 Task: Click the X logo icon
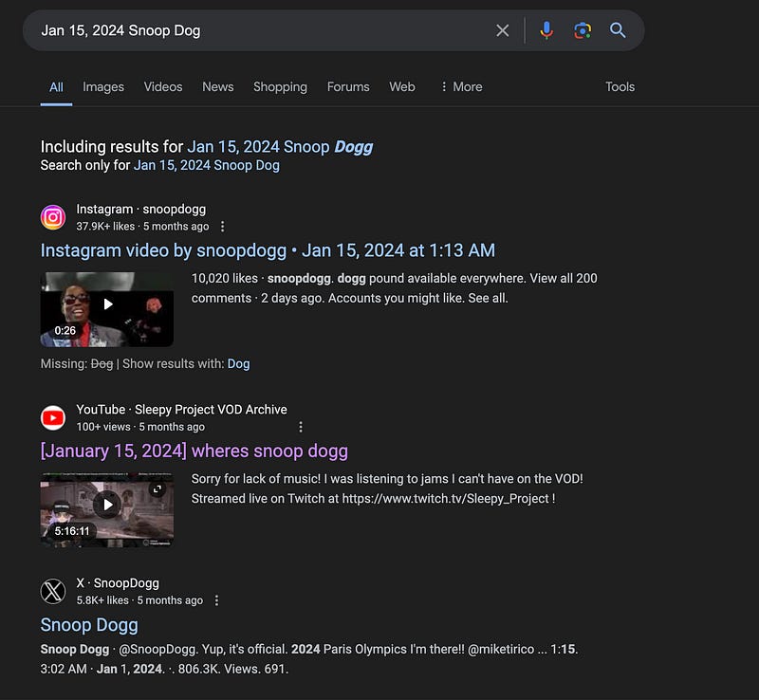53,592
